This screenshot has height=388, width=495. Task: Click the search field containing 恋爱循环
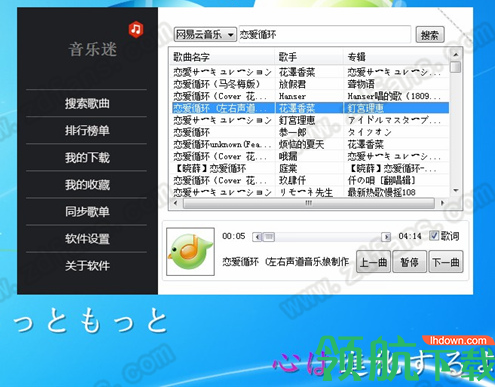tap(325, 34)
